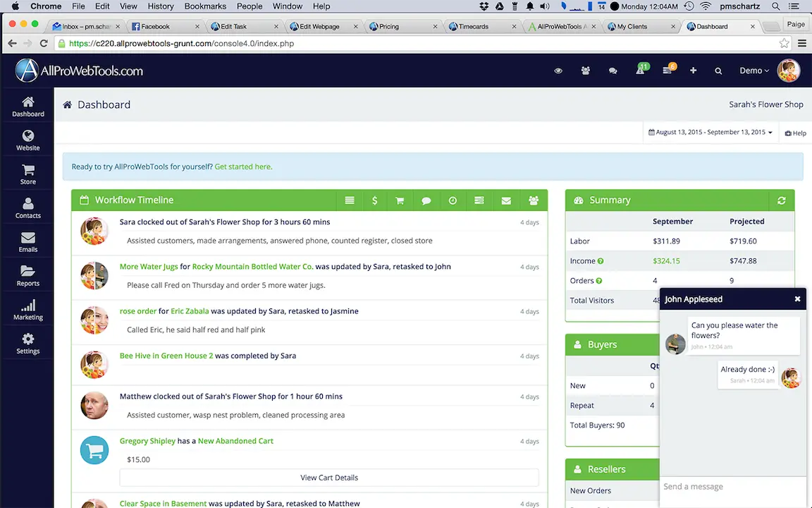Open search with magnifier icon in navbar

click(x=718, y=71)
